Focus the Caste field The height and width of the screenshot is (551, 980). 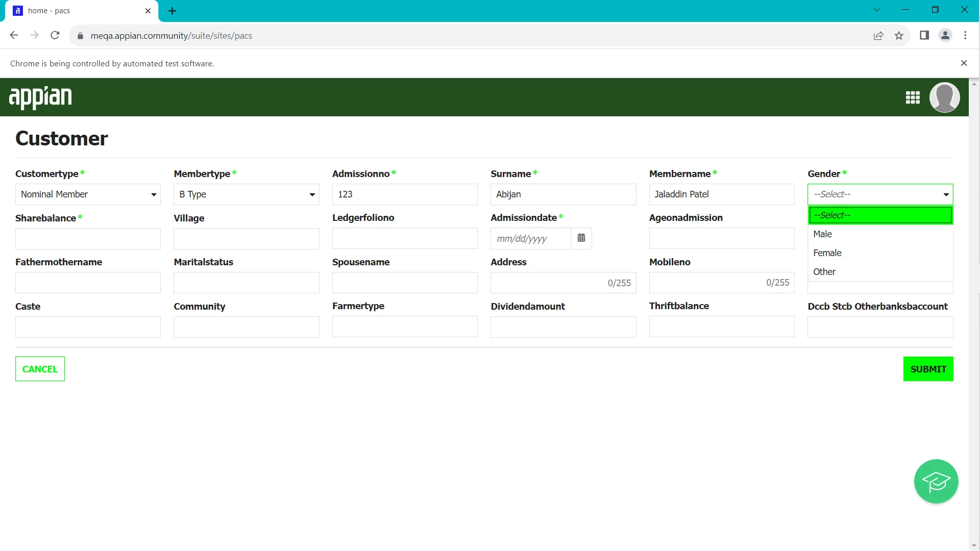88,327
